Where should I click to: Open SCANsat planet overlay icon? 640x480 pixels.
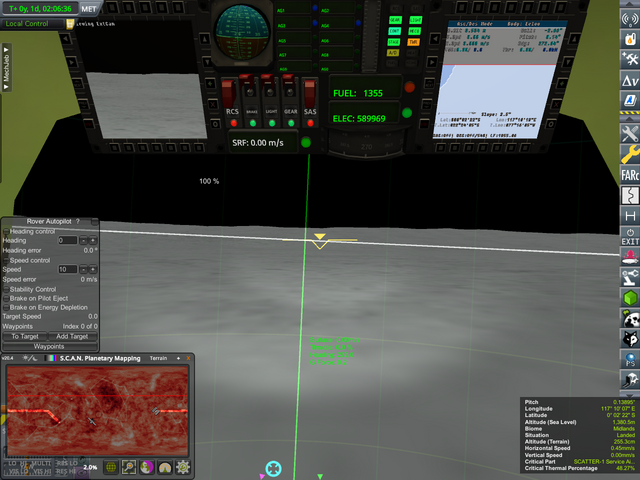click(147, 467)
